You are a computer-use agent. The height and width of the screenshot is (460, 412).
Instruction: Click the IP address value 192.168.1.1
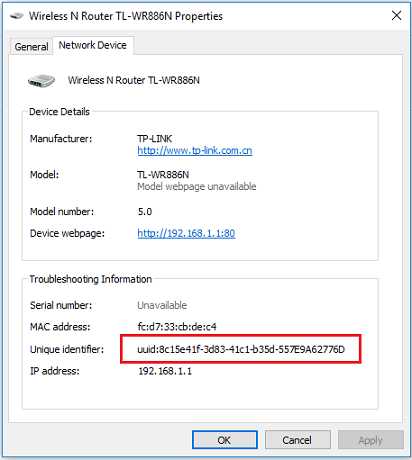tap(165, 371)
